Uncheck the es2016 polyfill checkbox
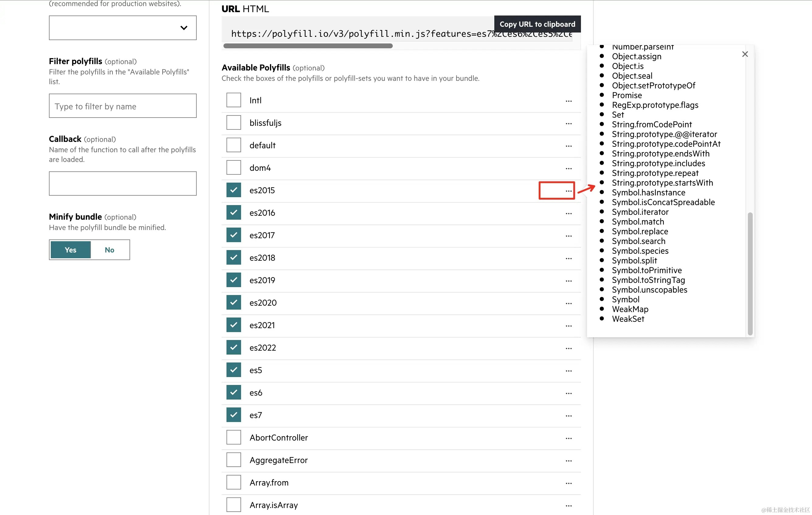The image size is (812, 515). click(x=233, y=213)
